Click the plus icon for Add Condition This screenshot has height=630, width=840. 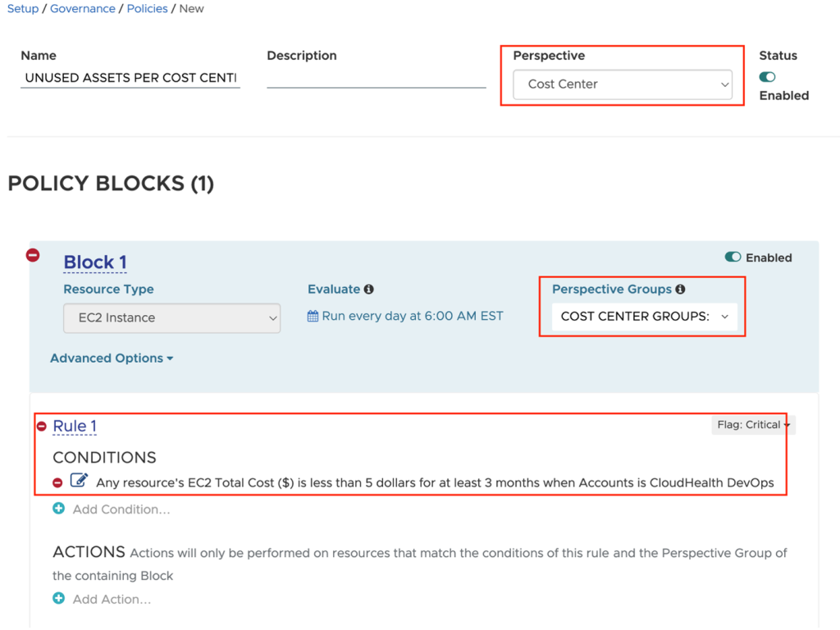pos(58,509)
